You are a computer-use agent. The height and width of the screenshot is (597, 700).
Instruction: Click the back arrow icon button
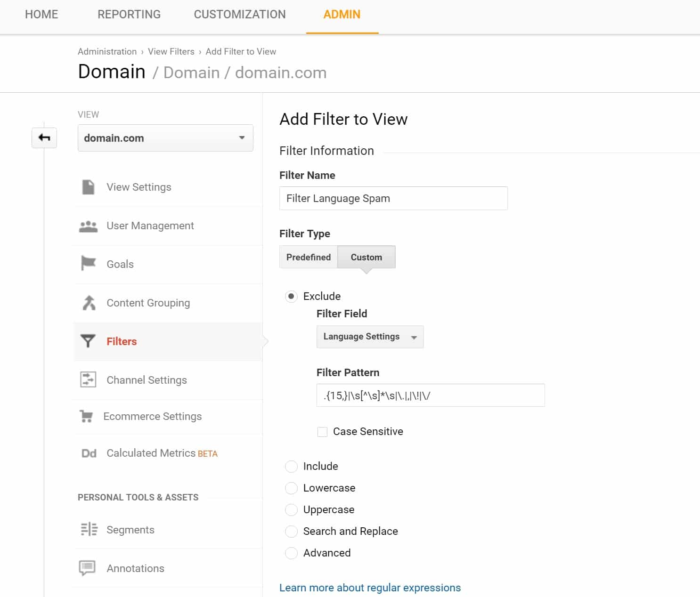(x=44, y=138)
